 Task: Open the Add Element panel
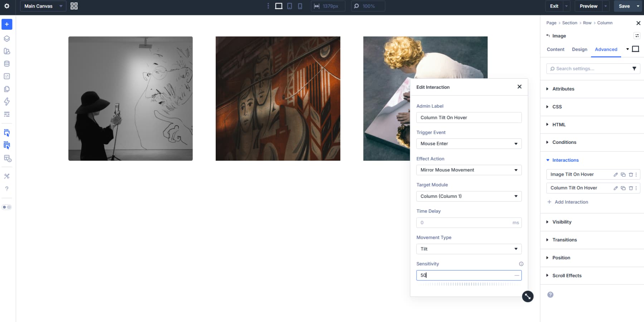click(6, 24)
